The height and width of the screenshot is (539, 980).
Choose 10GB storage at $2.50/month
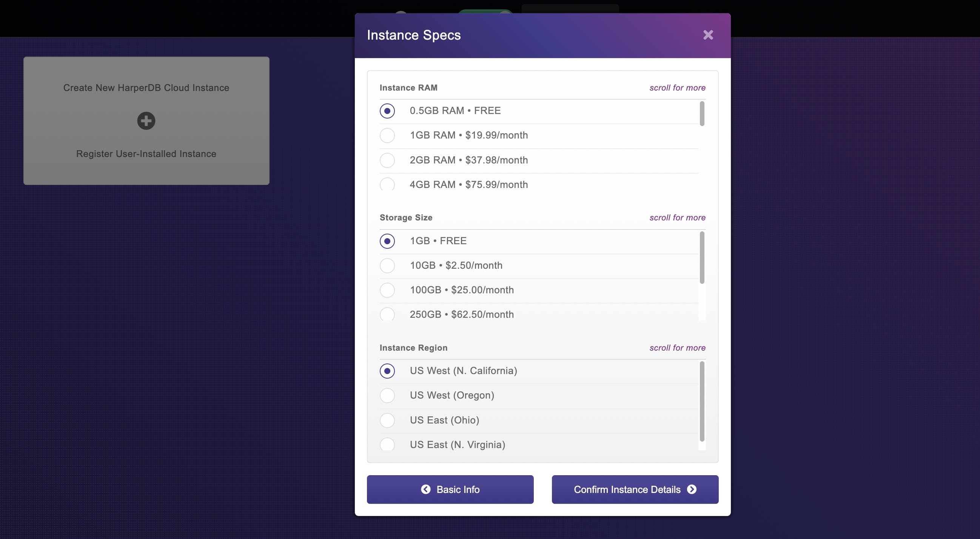click(387, 265)
